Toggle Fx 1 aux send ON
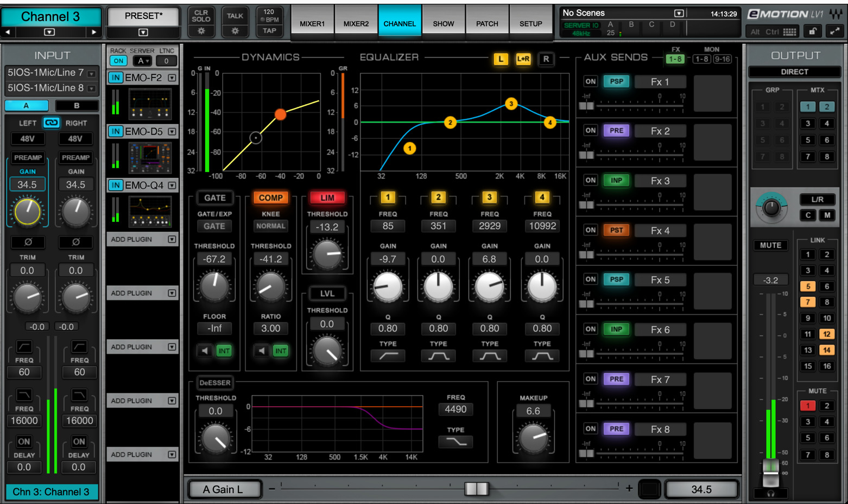 pyautogui.click(x=590, y=81)
